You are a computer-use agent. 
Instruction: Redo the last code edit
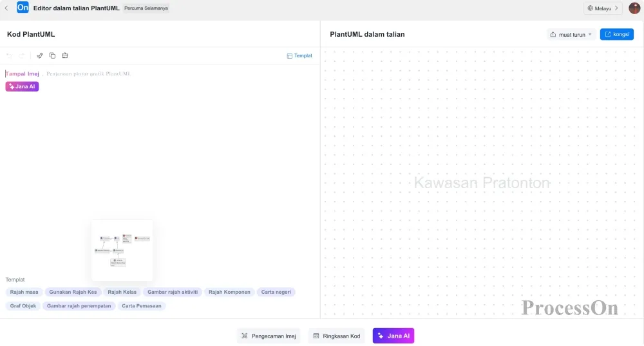pos(22,55)
